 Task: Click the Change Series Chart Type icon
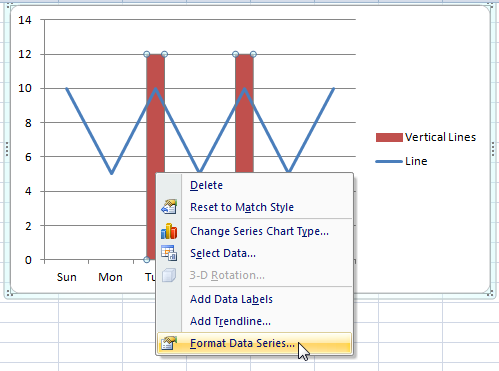(x=169, y=231)
